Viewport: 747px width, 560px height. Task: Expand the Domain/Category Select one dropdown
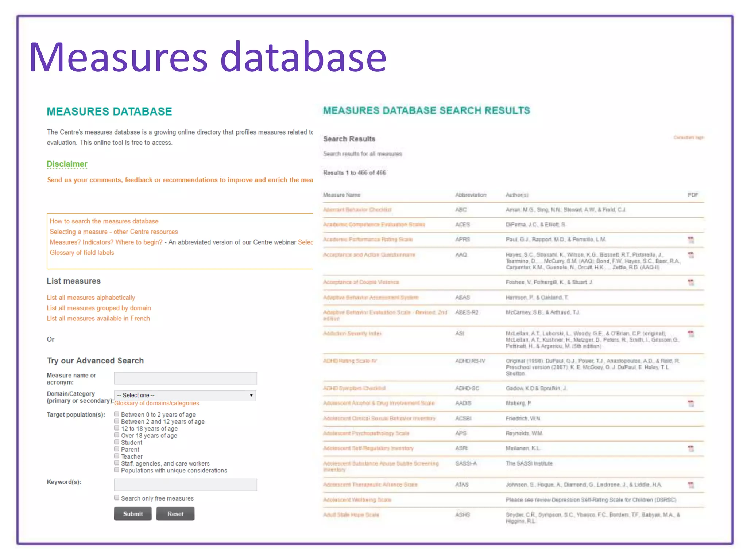click(x=185, y=396)
